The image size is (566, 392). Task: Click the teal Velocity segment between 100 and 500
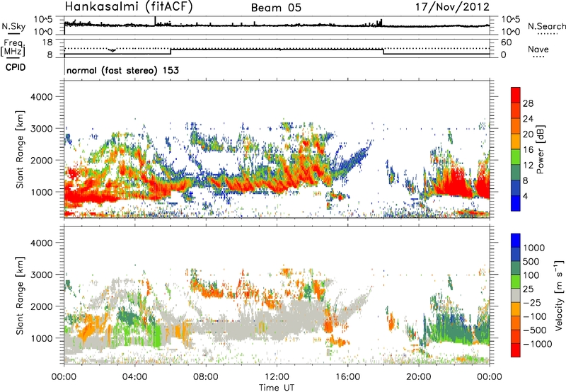(516, 268)
